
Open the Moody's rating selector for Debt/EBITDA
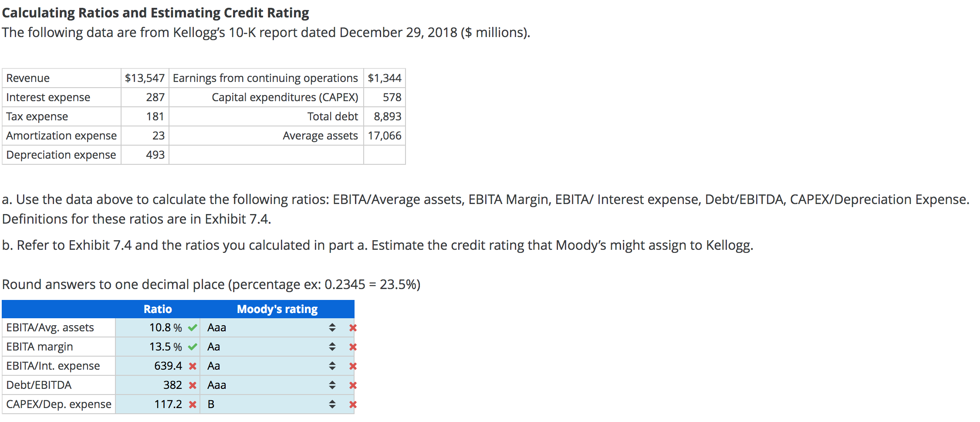[x=332, y=385]
